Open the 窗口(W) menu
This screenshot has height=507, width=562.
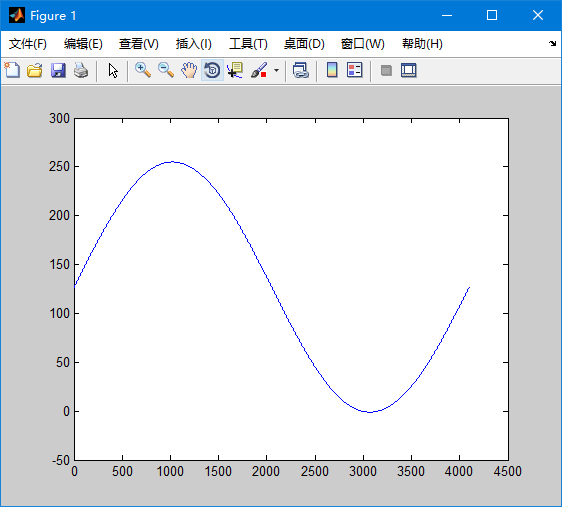click(x=363, y=44)
